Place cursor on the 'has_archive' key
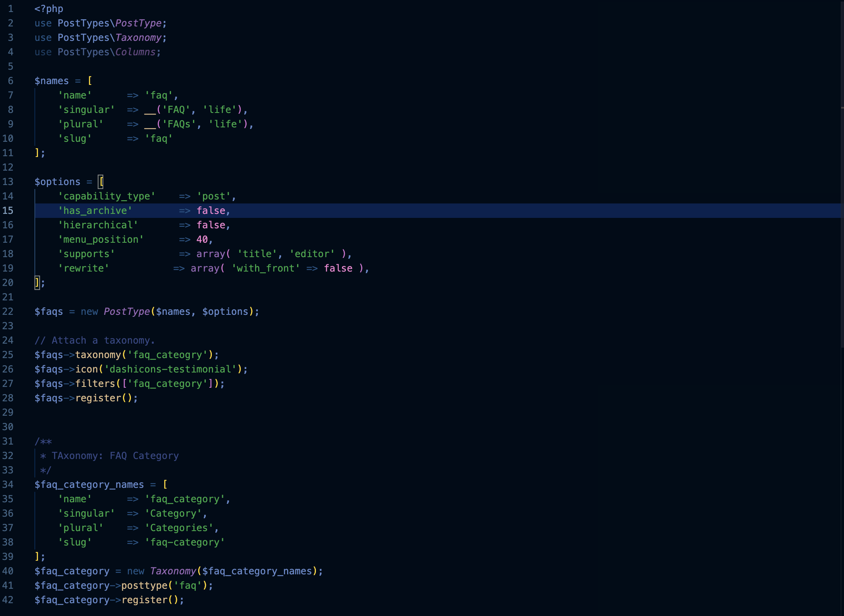This screenshot has width=844, height=616. click(x=95, y=210)
